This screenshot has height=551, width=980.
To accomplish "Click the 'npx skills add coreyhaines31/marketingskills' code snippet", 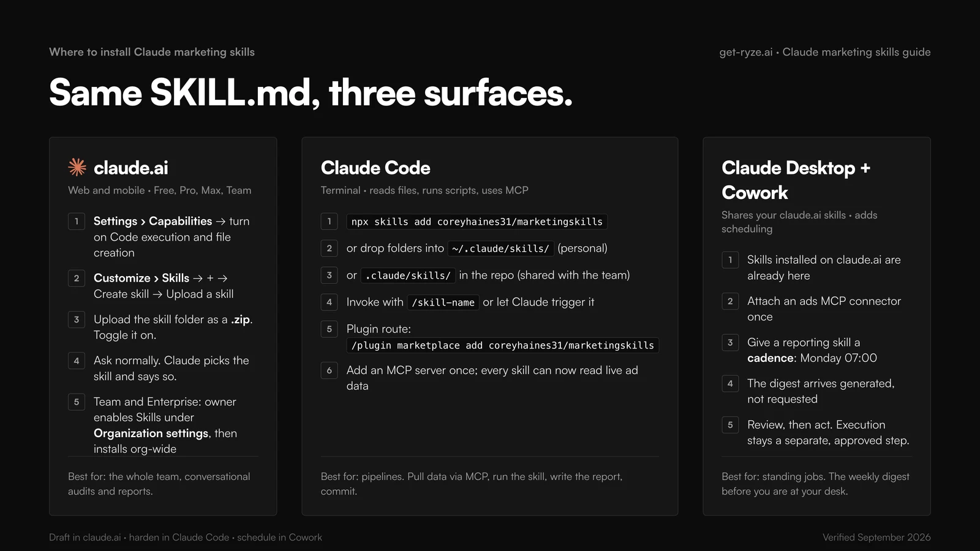I will pyautogui.click(x=477, y=222).
